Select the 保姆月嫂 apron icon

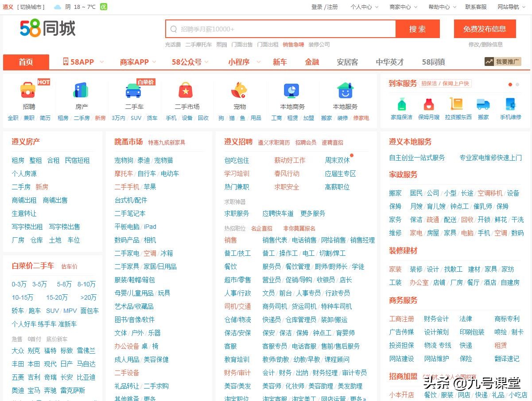pyautogui.click(x=428, y=104)
